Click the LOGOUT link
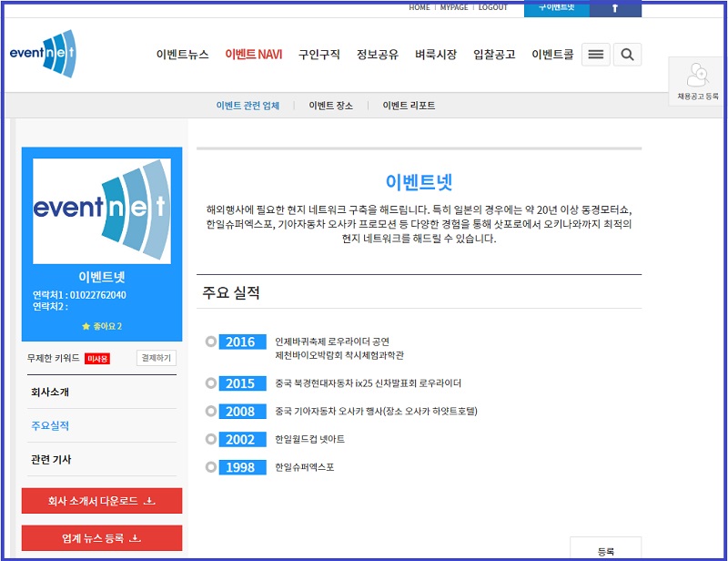 (x=492, y=7)
